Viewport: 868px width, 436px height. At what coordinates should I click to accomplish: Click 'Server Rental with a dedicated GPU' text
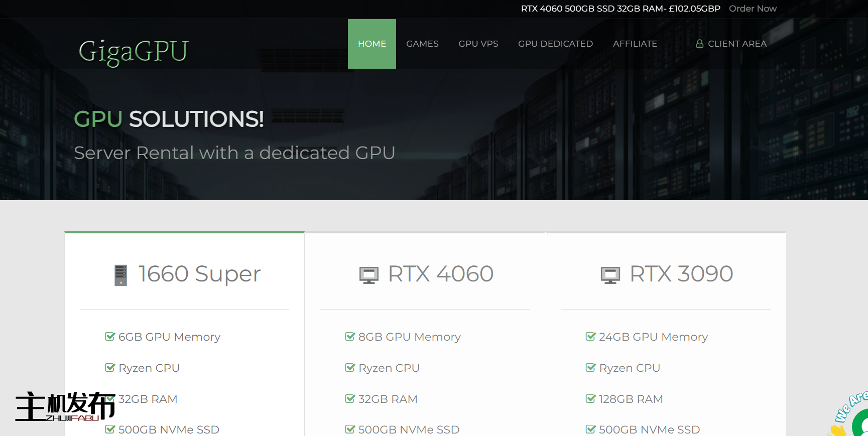[234, 153]
